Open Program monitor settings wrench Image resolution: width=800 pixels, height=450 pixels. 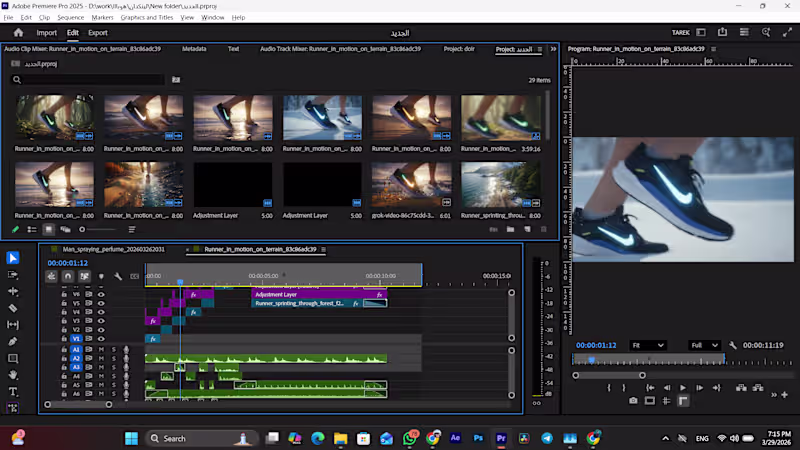(733, 345)
